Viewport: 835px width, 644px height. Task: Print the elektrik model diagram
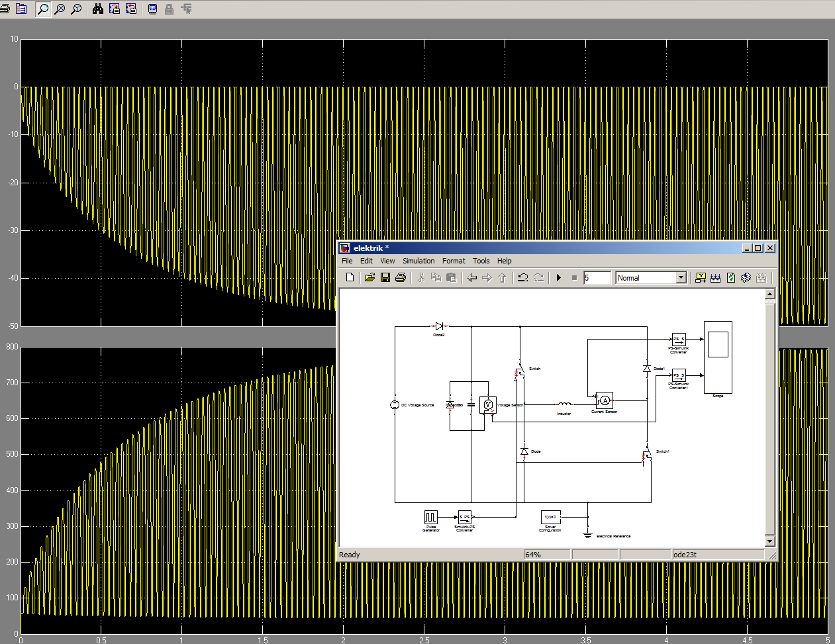coord(401,278)
